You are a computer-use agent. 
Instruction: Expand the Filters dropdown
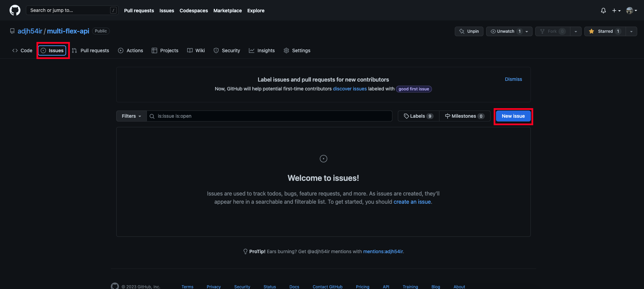(x=132, y=116)
